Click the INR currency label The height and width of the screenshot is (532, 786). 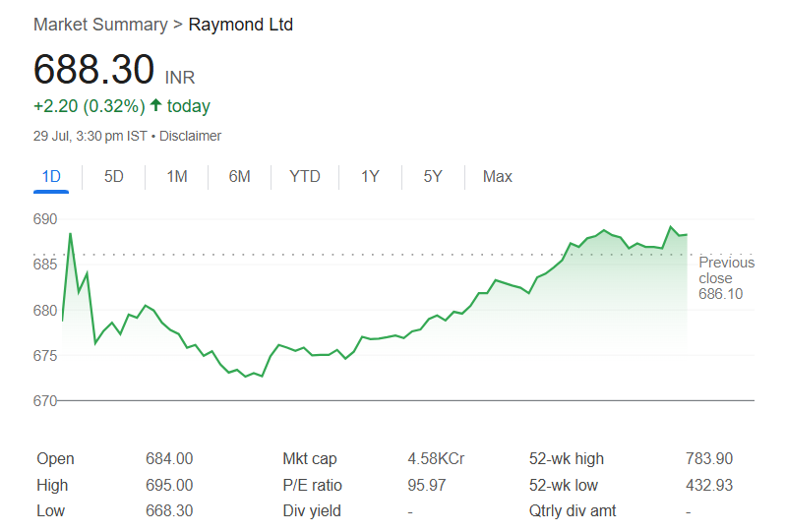[x=180, y=78]
